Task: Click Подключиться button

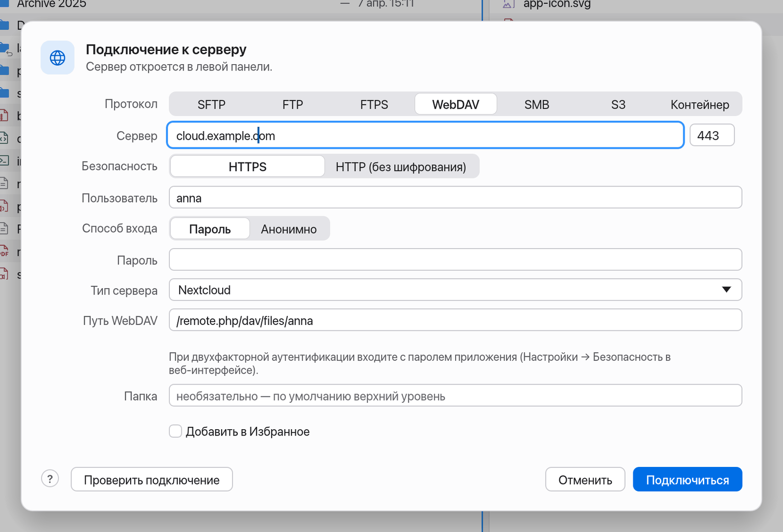Action: tap(688, 479)
